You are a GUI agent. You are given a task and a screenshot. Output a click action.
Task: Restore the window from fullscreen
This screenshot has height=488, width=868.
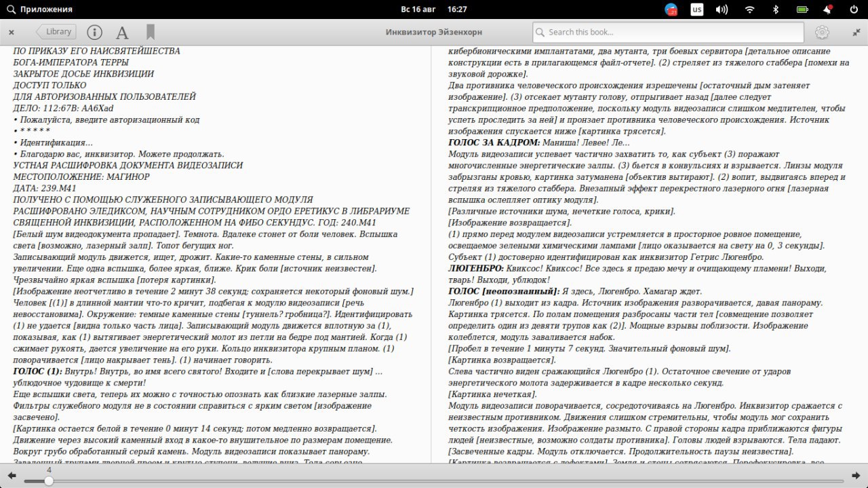click(856, 32)
